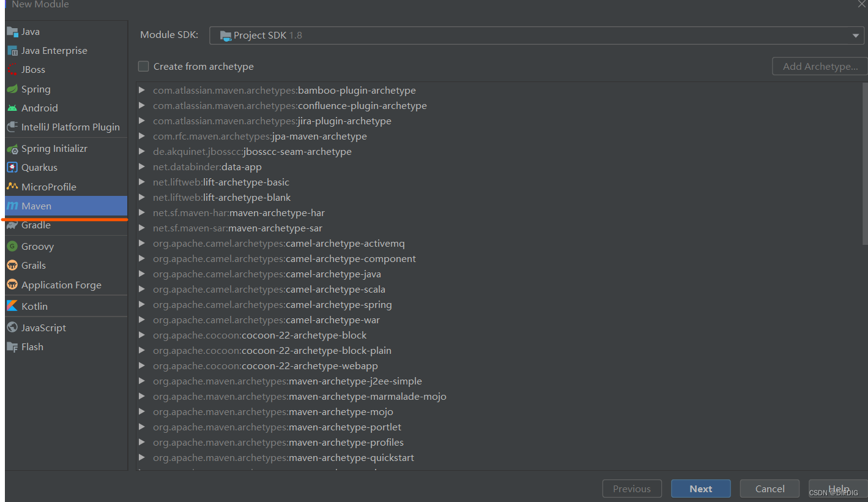Click the MicroProfile icon
This screenshot has height=502, width=868.
point(12,187)
